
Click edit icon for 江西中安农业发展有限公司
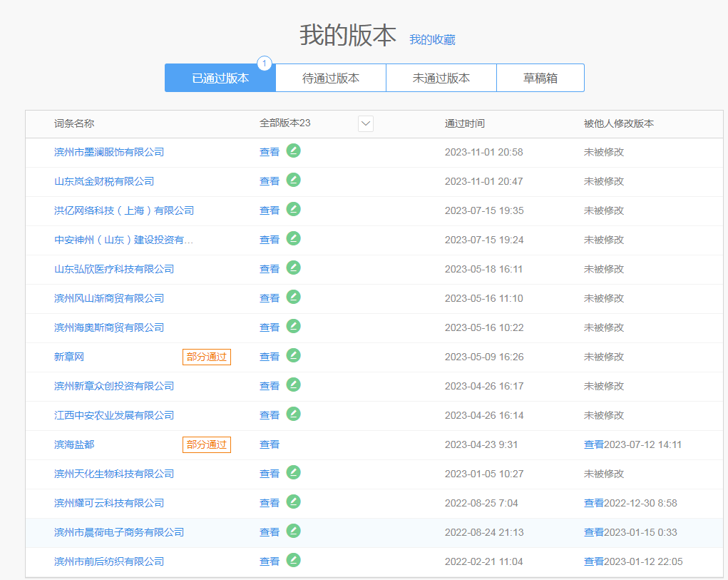click(294, 414)
